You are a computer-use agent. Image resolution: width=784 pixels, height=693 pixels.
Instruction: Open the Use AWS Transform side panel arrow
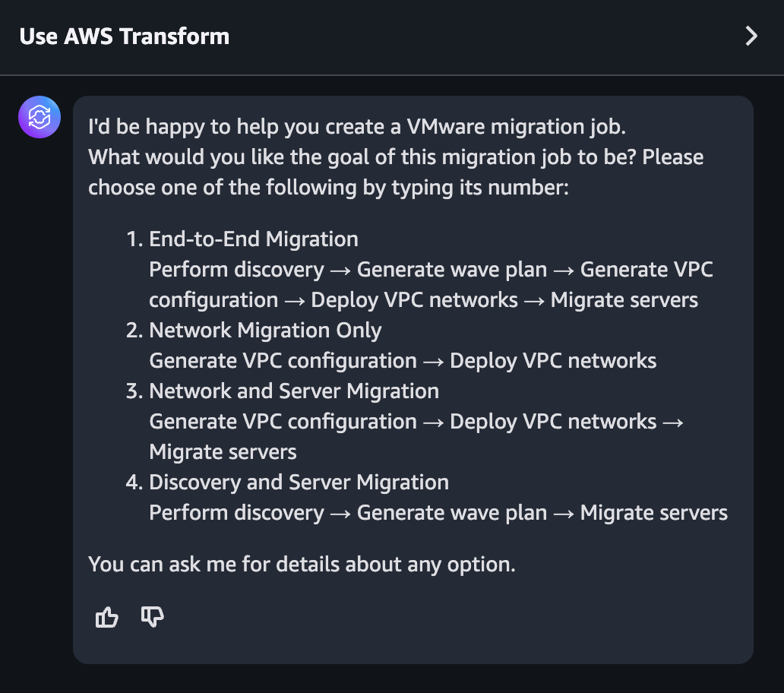click(x=751, y=36)
